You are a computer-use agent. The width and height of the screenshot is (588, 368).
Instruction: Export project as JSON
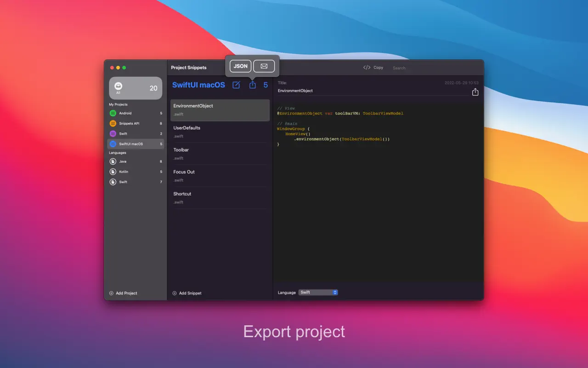(240, 66)
